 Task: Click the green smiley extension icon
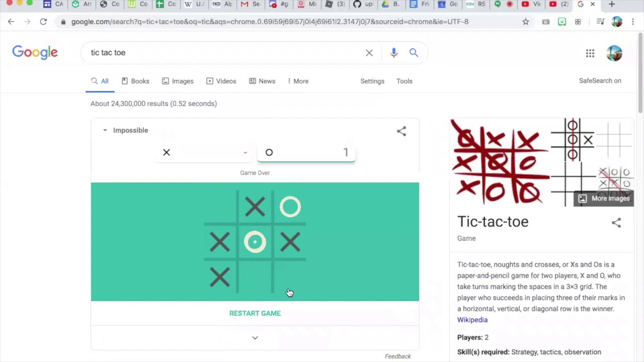(562, 22)
